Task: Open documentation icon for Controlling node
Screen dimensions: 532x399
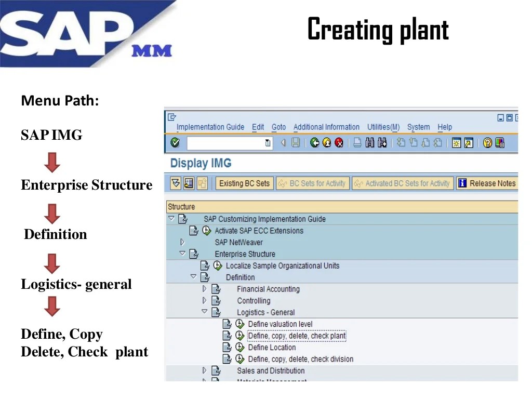Action: click(x=216, y=301)
